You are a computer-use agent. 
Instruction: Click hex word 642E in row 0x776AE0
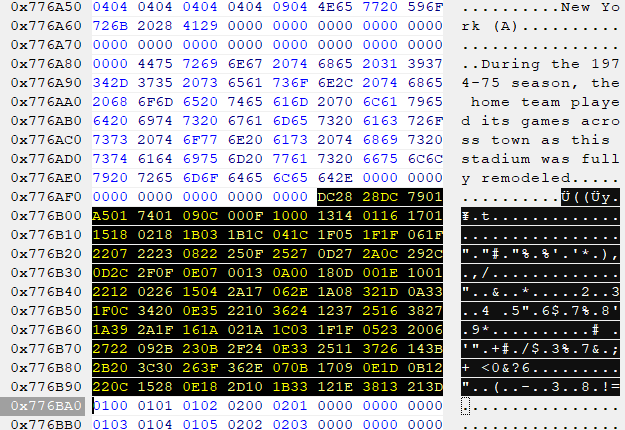tap(335, 178)
